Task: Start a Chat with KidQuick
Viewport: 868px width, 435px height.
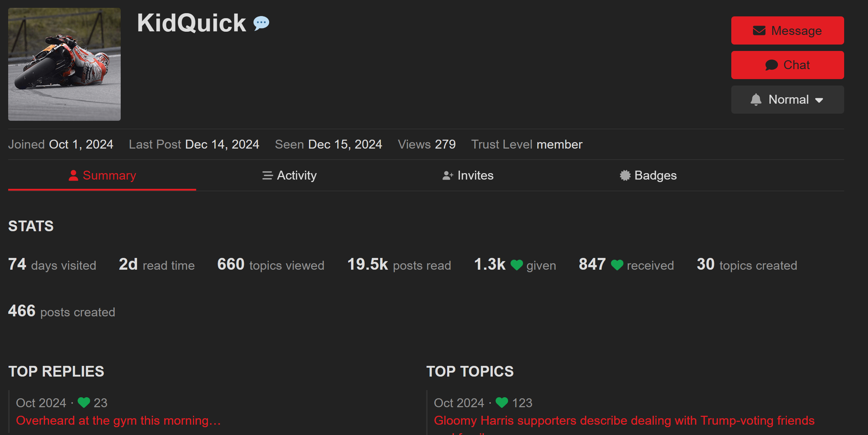Action: 787,65
